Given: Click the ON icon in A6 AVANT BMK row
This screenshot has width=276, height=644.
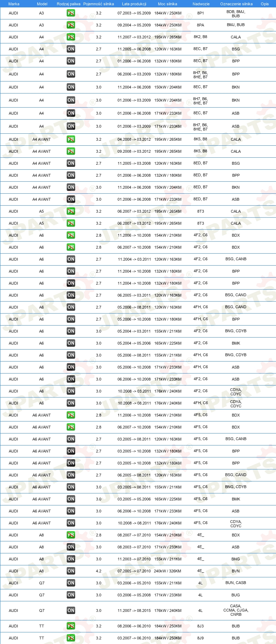Looking at the screenshot, I should tap(71, 499).
